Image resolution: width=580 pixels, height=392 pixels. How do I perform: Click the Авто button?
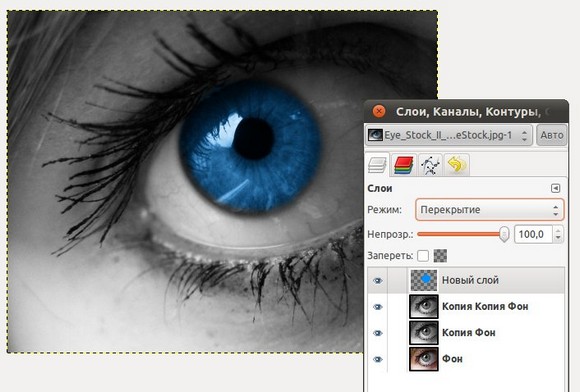coord(552,135)
